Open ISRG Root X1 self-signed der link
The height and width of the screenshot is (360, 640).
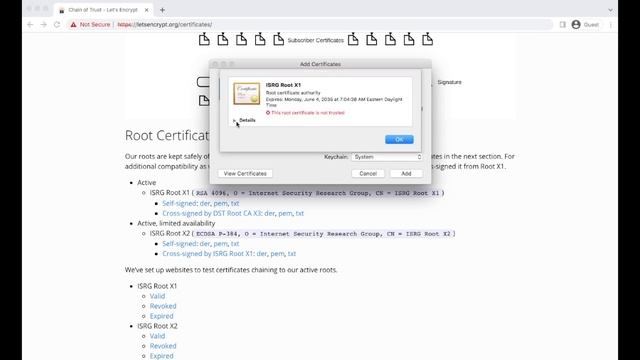[205, 203]
